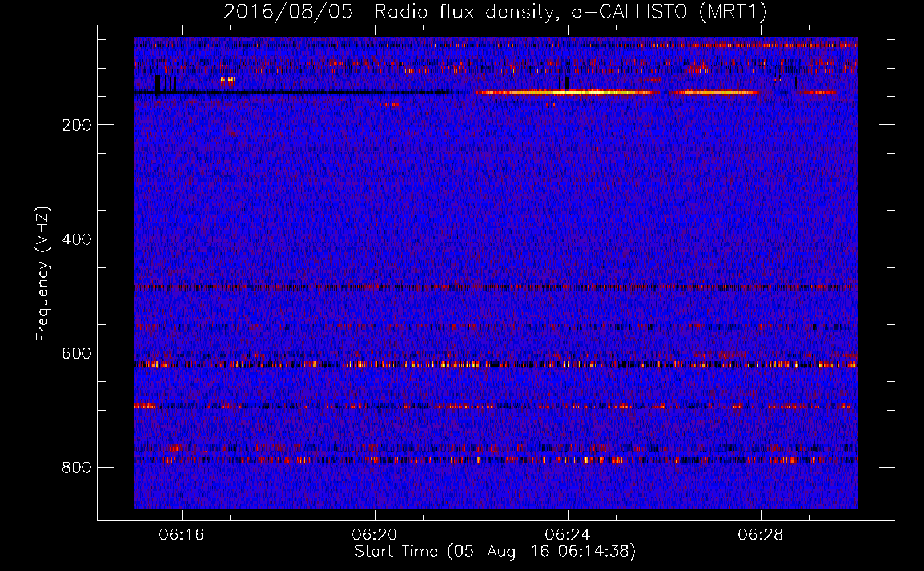Image resolution: width=924 pixels, height=571 pixels.
Task: Click the "Frequency (MHZ)" axis label
Action: click(42, 274)
